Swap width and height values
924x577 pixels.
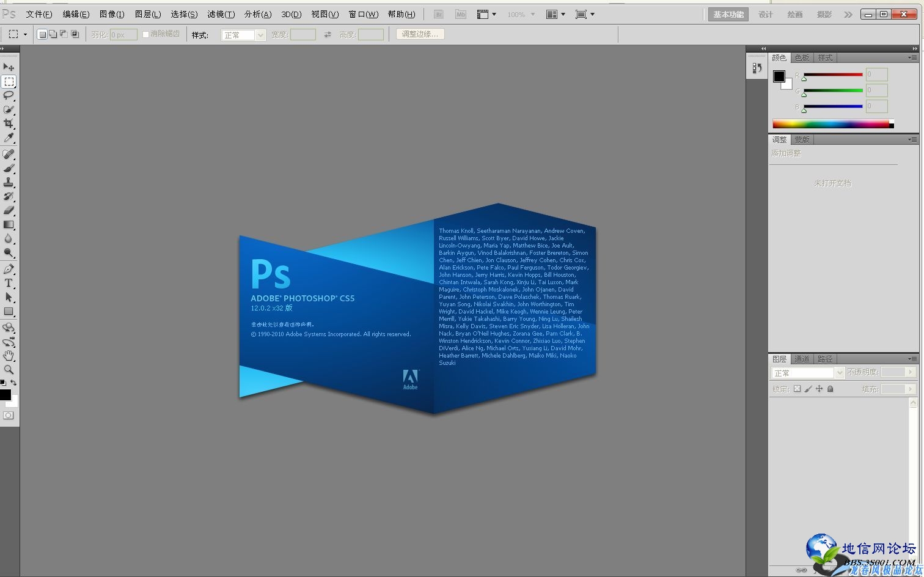tap(328, 35)
